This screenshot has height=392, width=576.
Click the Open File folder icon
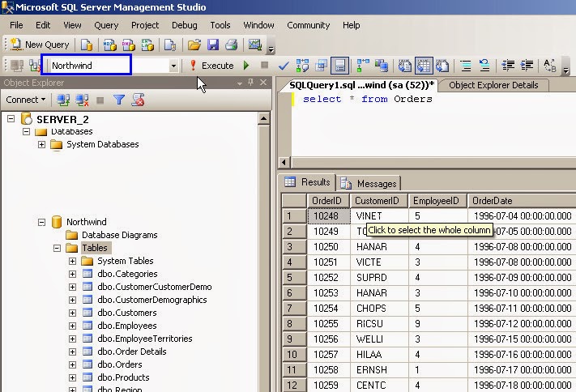194,45
